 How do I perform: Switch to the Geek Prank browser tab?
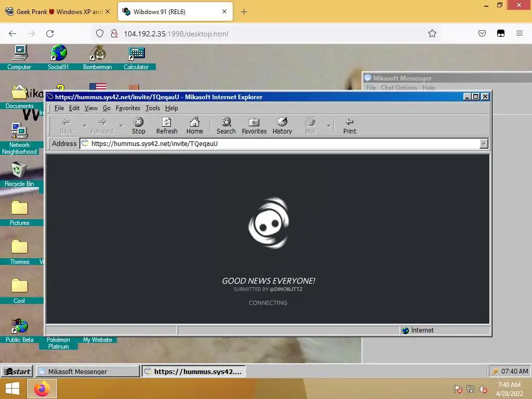click(x=59, y=12)
